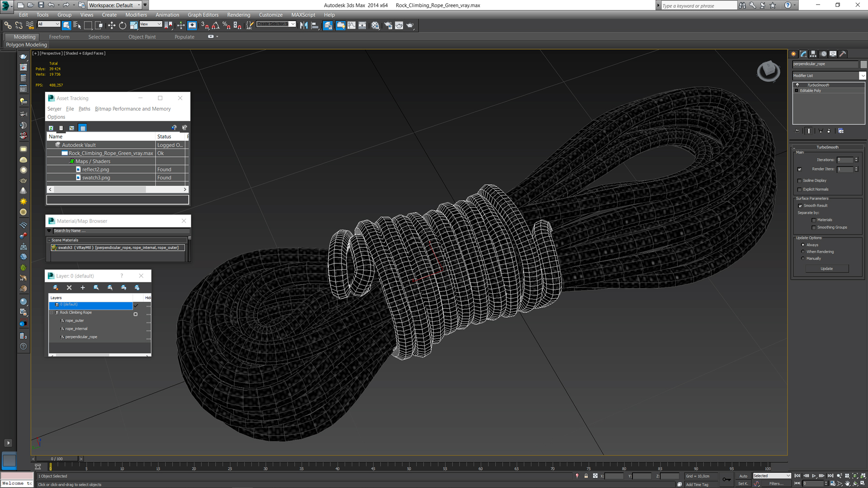868x488 pixels.
Task: Select the Move tool in main toolbar
Action: [112, 26]
